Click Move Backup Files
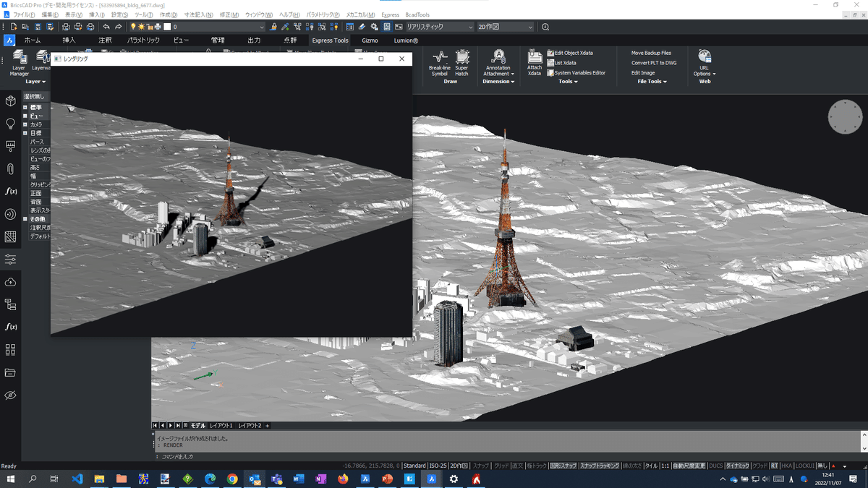The width and height of the screenshot is (868, 488). [651, 53]
